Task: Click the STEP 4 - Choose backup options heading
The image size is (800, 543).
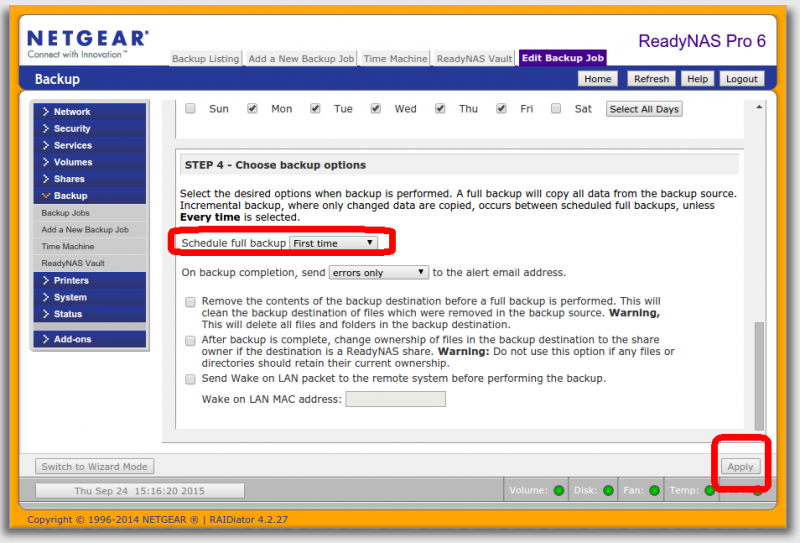Action: [276, 165]
